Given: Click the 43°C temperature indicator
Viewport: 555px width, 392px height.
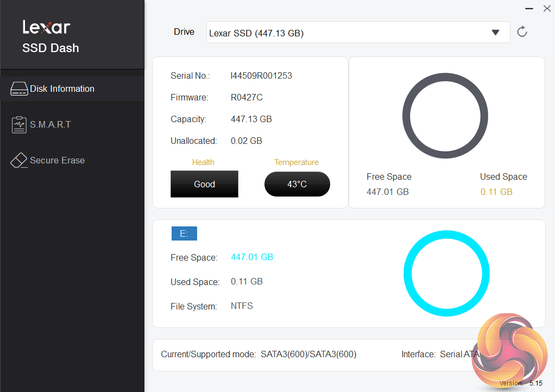Looking at the screenshot, I should (297, 184).
